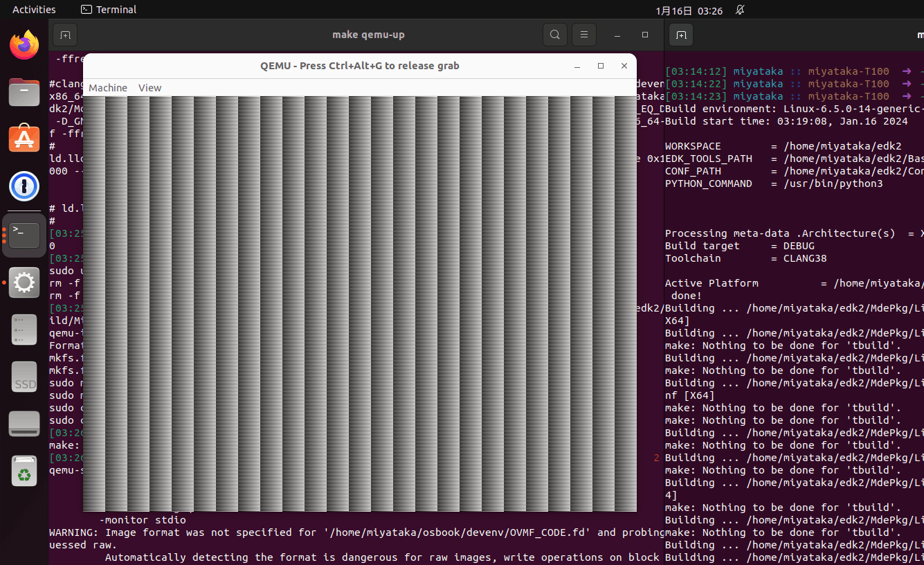This screenshot has height=565, width=924.
Task: Open new tab in make qemu-up terminal
Action: tap(64, 35)
